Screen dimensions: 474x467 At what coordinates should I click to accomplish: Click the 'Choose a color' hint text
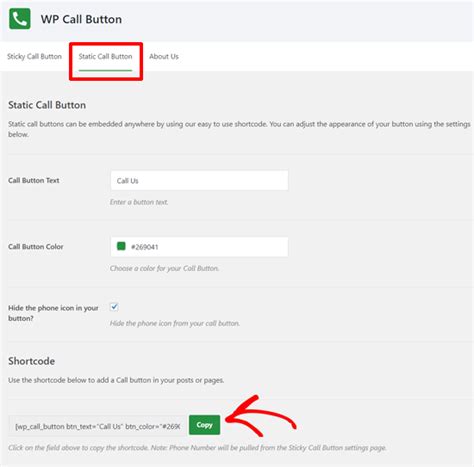(x=164, y=268)
